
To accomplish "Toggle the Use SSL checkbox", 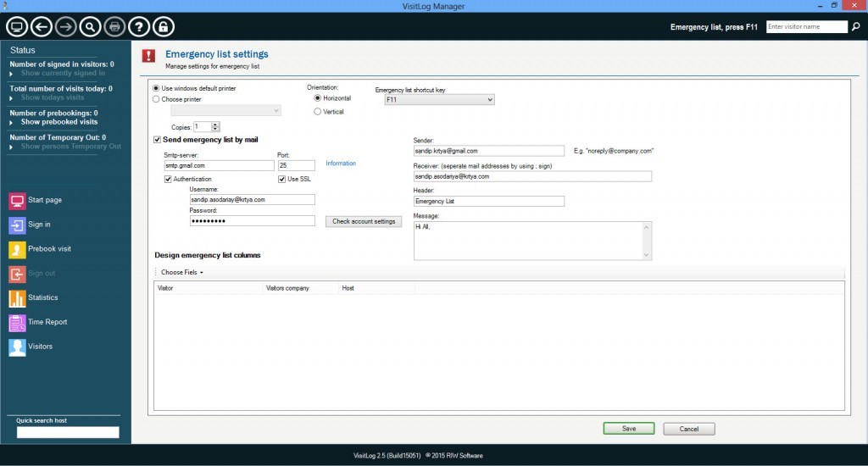I will point(281,180).
